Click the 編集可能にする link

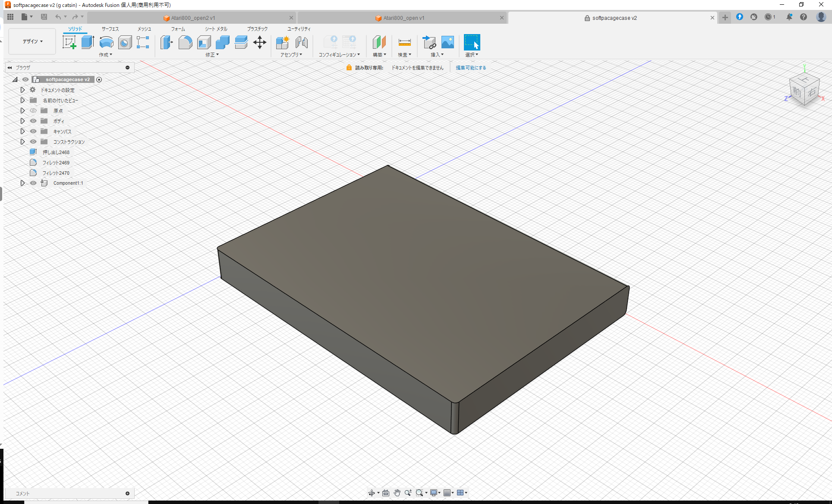coord(471,67)
